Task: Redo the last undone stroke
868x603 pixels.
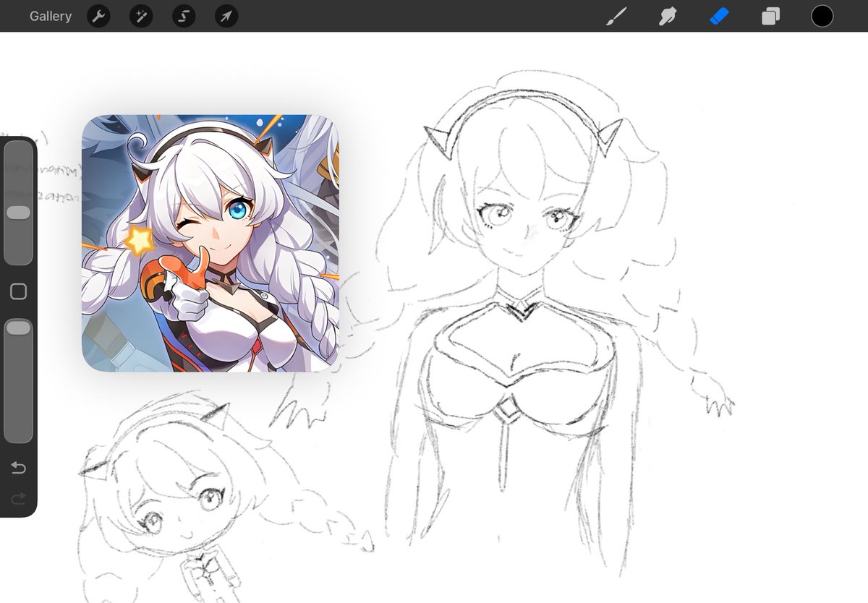Action: (x=19, y=497)
